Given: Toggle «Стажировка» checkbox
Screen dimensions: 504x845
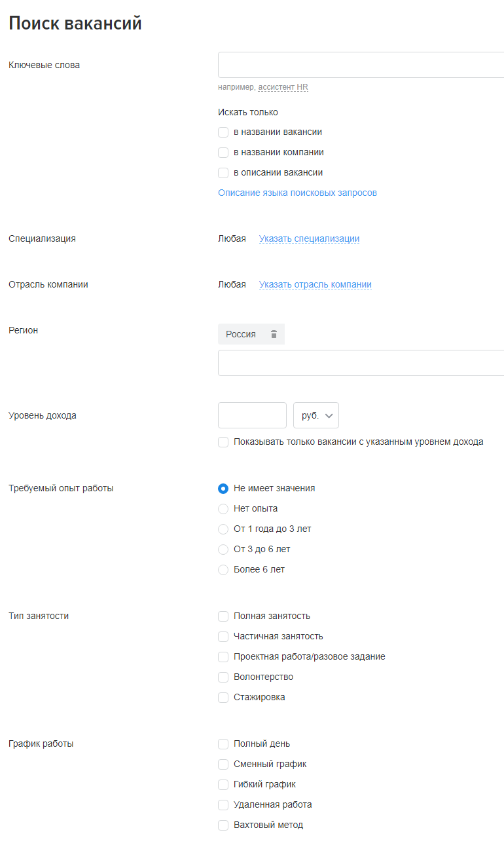Looking at the screenshot, I should 223,697.
